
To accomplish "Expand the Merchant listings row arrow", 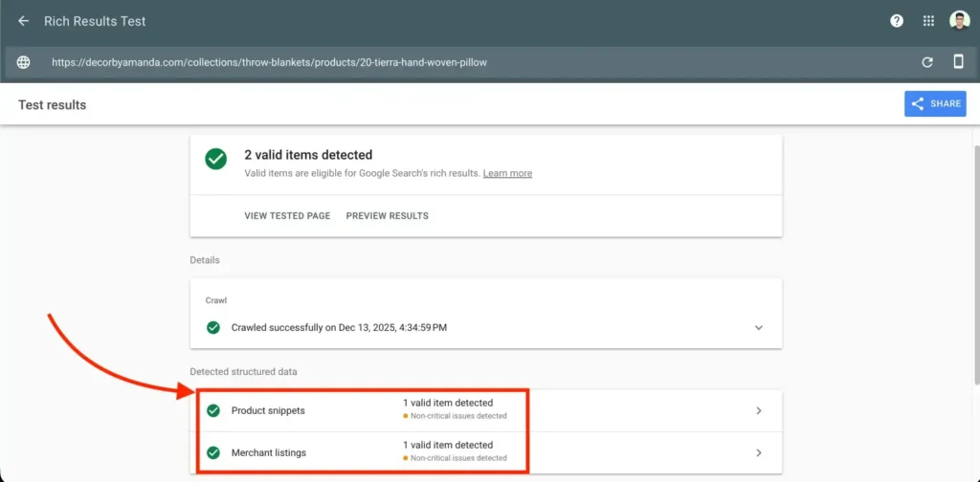I will click(x=759, y=452).
